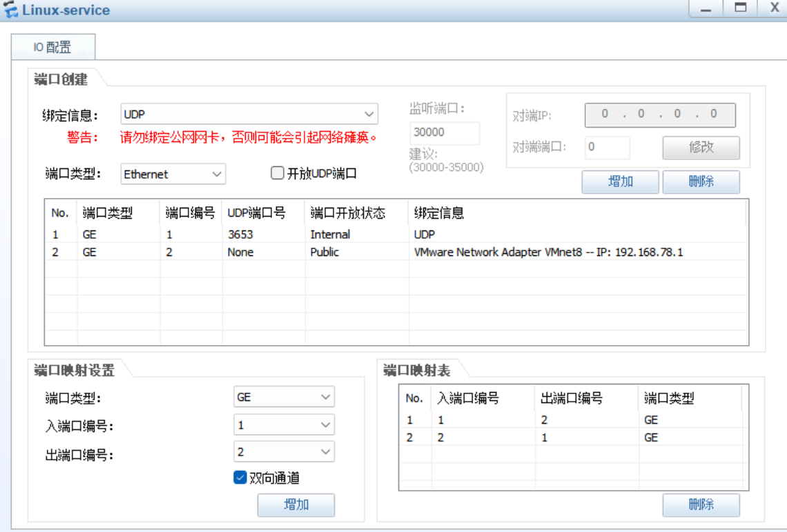Uncheck the 双向通道 checkbox
Viewport: 787px width, 532px height.
(x=240, y=477)
